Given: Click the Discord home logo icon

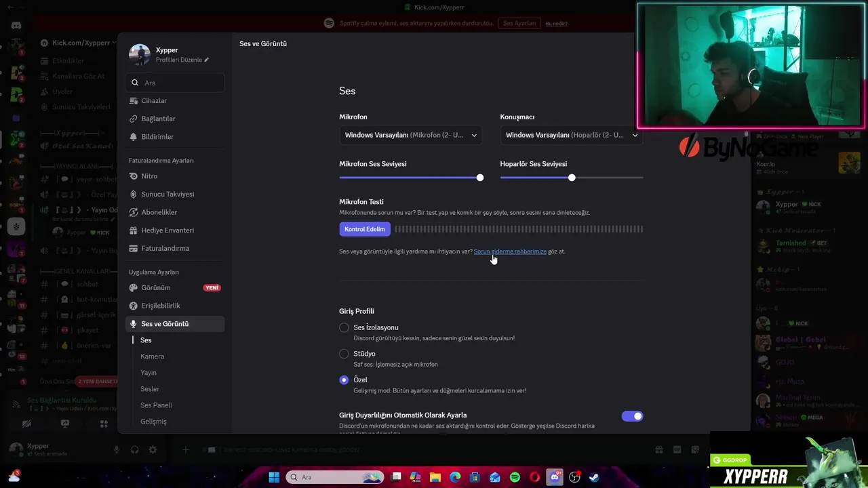Looking at the screenshot, I should [x=16, y=25].
